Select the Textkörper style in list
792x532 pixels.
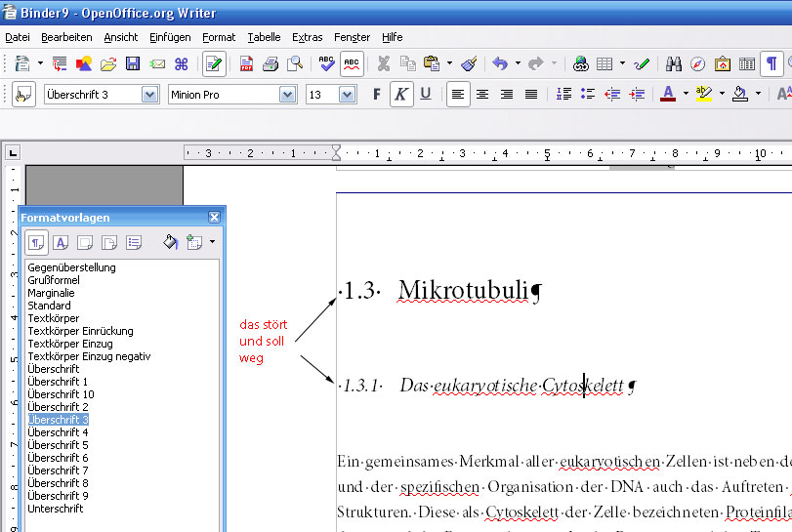click(x=49, y=318)
